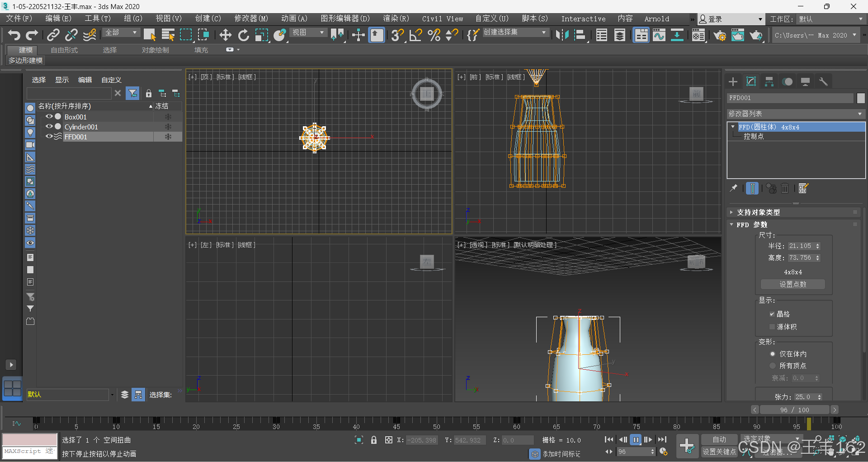Click the 设置点数 button
This screenshot has height=462, width=868.
coord(793,284)
